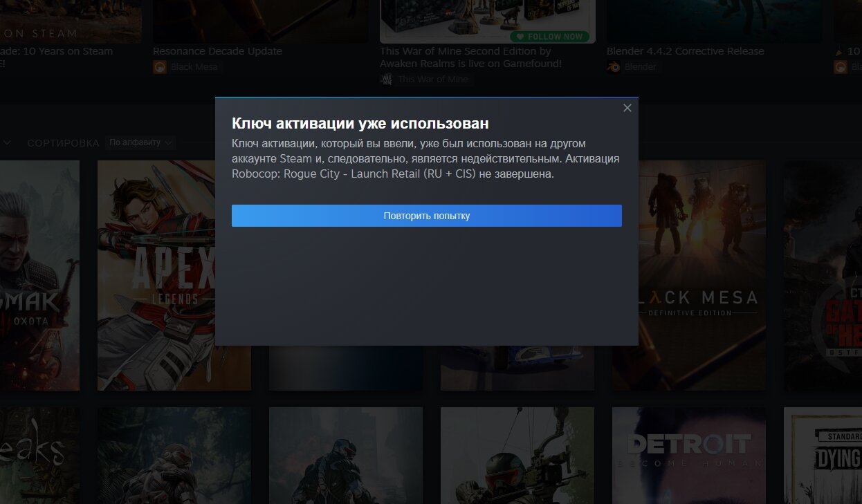Select the Dying Light Standard cover
The width and height of the screenshot is (862, 504).
tap(823, 456)
